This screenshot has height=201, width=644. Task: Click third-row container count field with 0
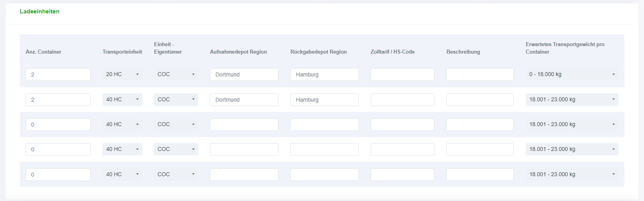(x=58, y=125)
